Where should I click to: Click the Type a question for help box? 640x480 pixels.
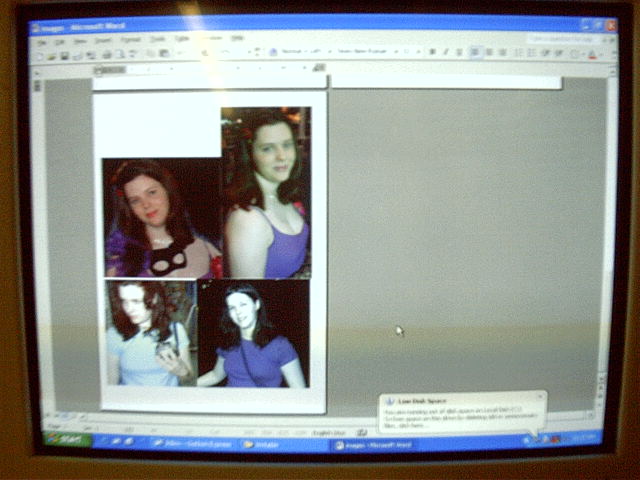[562, 39]
